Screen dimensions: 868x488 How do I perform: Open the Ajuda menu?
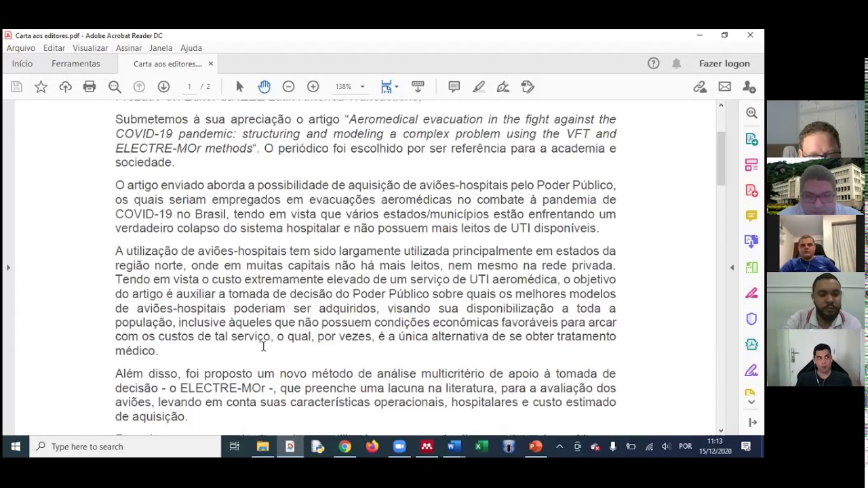tap(191, 48)
